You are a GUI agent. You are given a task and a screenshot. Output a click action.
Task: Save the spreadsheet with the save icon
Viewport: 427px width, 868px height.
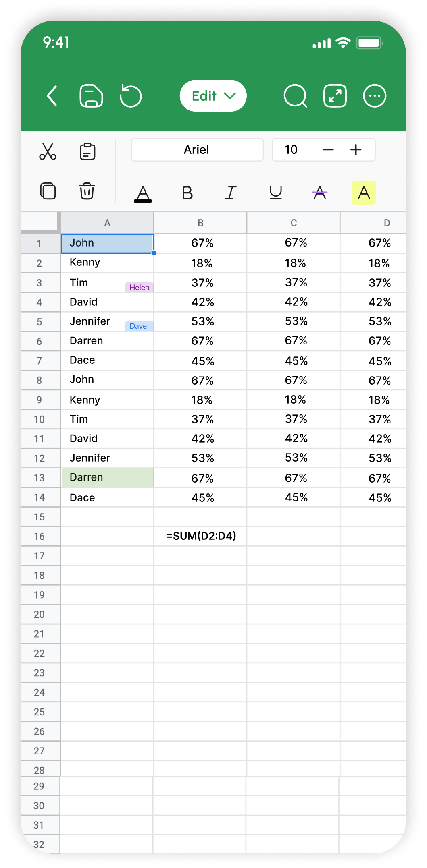click(91, 96)
